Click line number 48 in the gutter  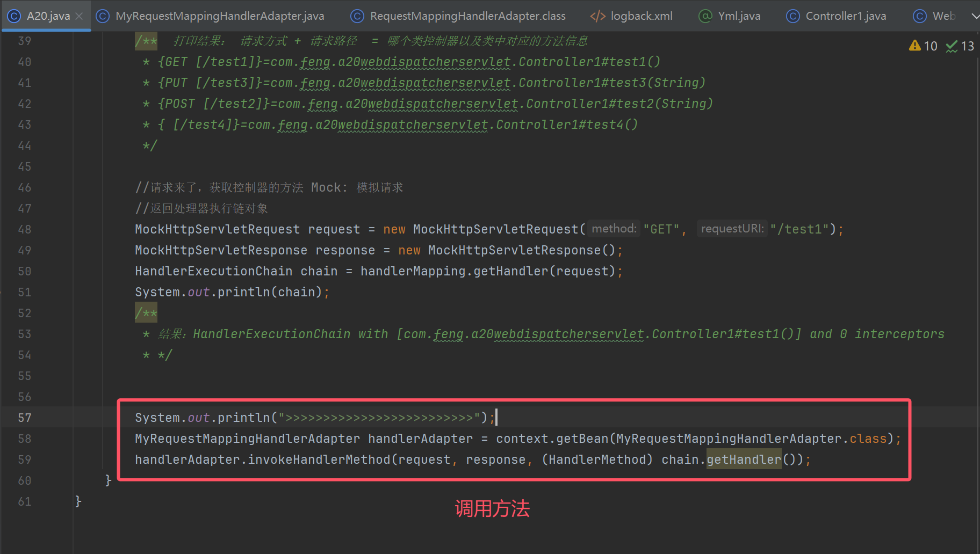point(25,229)
